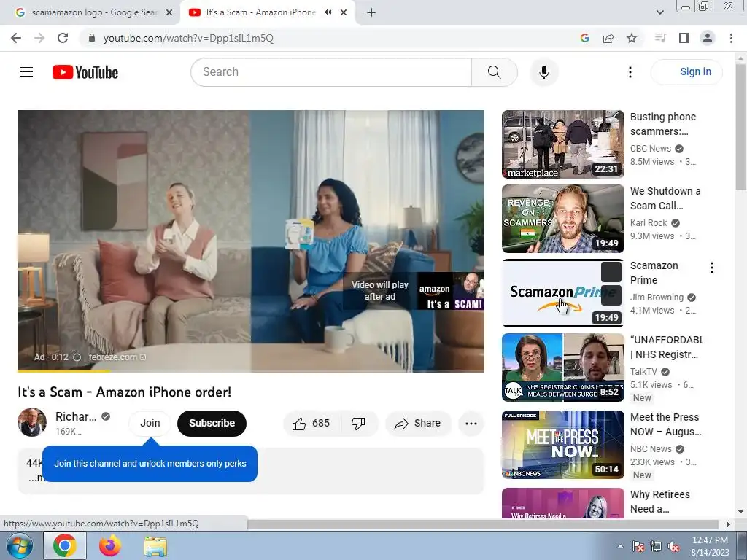Click the volume tray icon

673,547
